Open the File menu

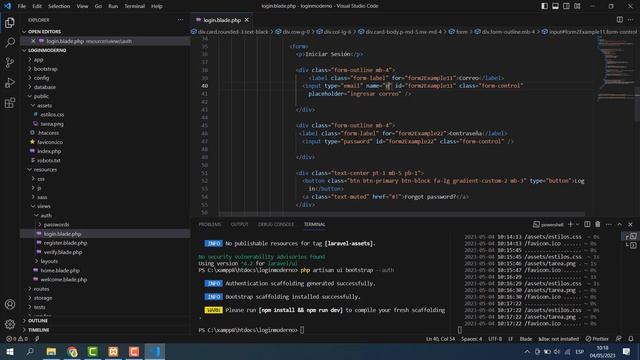click(22, 6)
